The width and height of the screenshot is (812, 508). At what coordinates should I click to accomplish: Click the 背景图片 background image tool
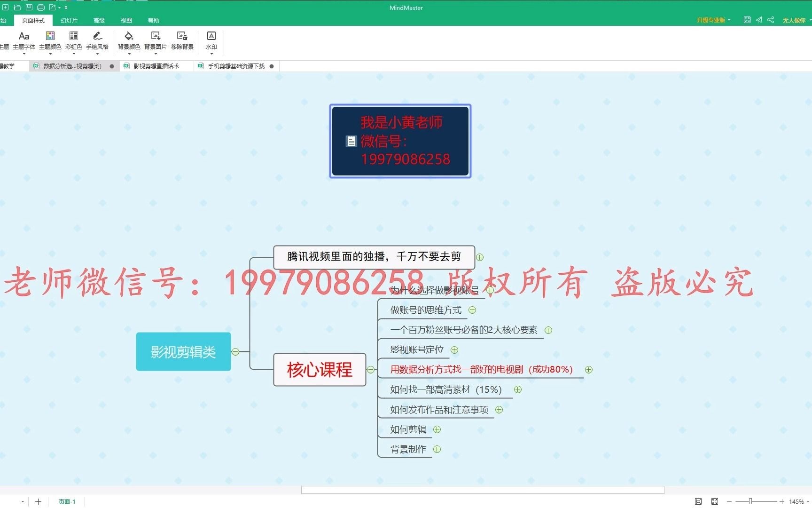click(156, 40)
